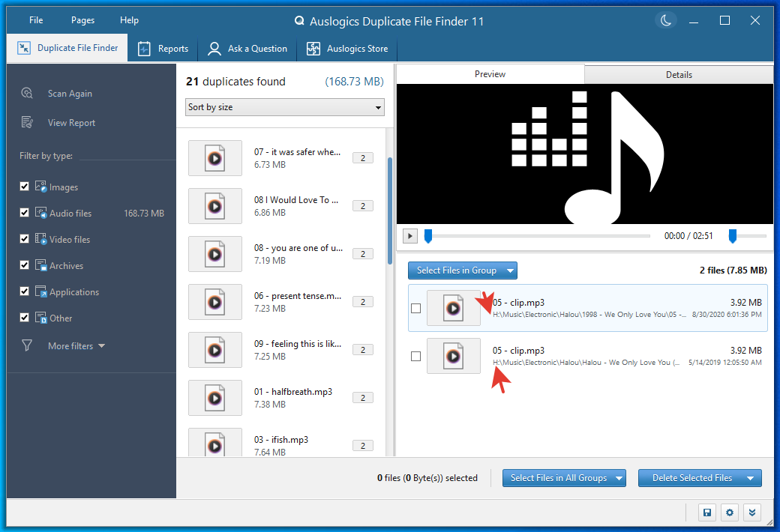Click the View Report document icon

[x=27, y=122]
